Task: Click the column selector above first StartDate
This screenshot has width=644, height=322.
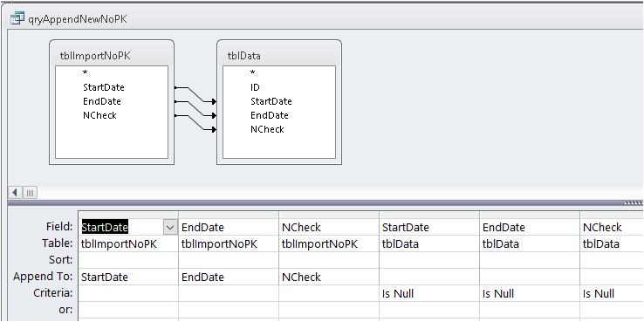Action: click(x=128, y=215)
